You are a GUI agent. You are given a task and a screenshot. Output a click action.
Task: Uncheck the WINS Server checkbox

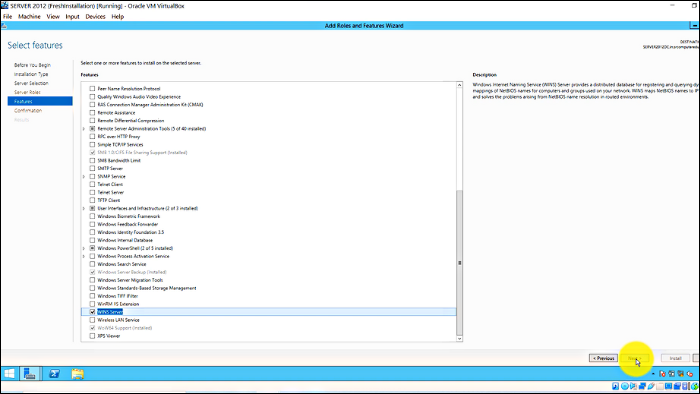tap(92, 312)
